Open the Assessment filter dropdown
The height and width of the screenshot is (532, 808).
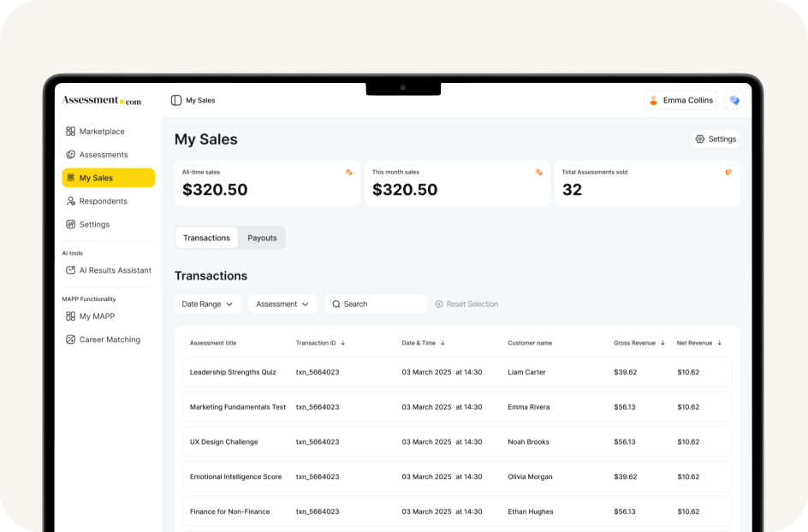pyautogui.click(x=282, y=304)
